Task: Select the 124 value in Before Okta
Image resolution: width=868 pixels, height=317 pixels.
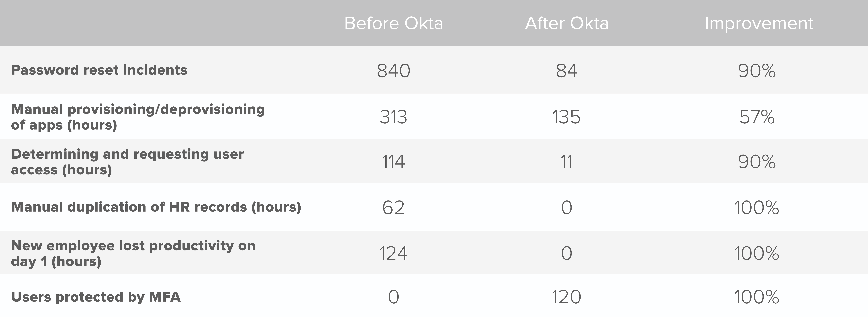Action: tap(393, 253)
